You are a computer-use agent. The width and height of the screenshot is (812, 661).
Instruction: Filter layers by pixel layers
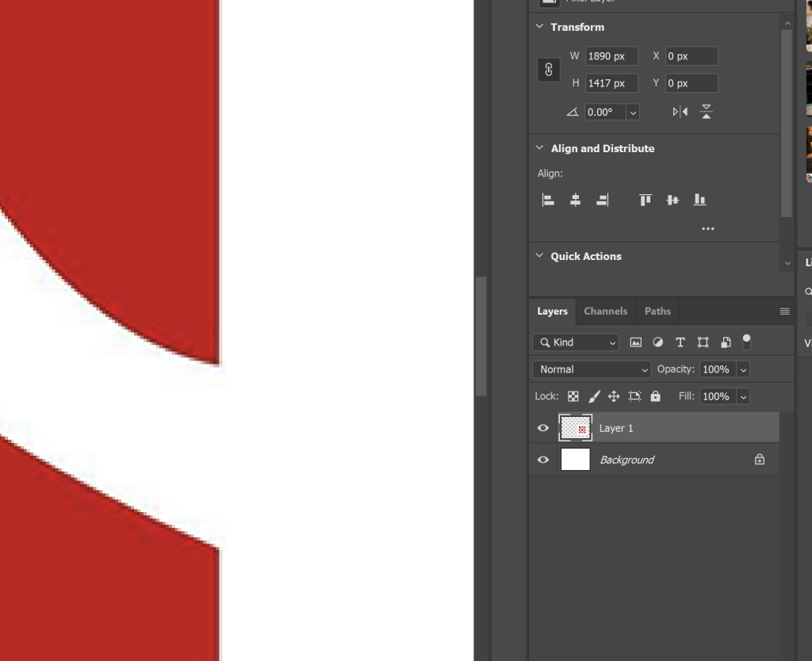pos(635,342)
